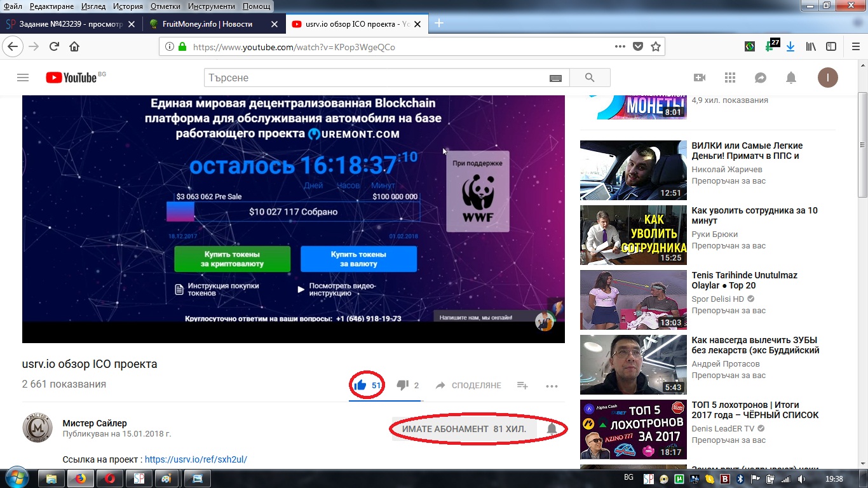The width and height of the screenshot is (868, 488).
Task: Open Мистер Сайлер channel name
Action: [x=95, y=423]
